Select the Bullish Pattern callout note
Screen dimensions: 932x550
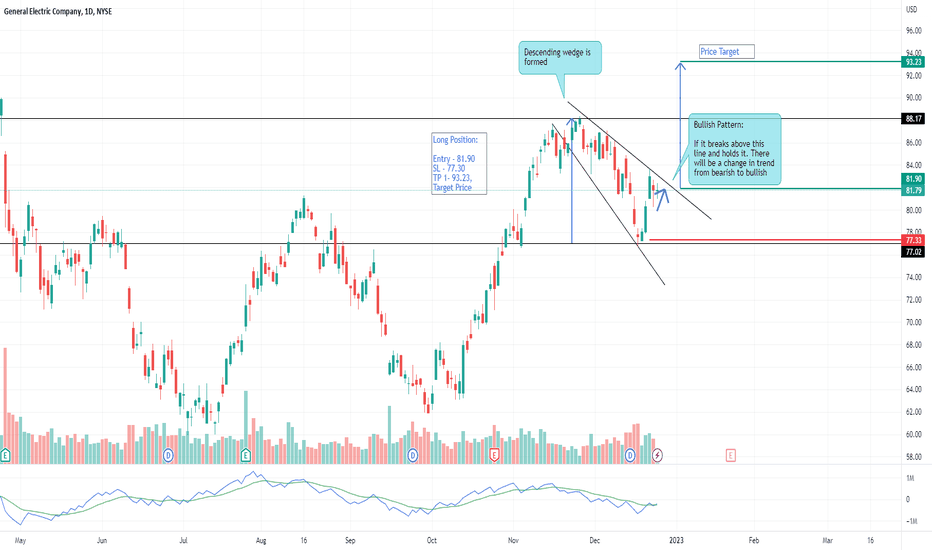[735, 149]
